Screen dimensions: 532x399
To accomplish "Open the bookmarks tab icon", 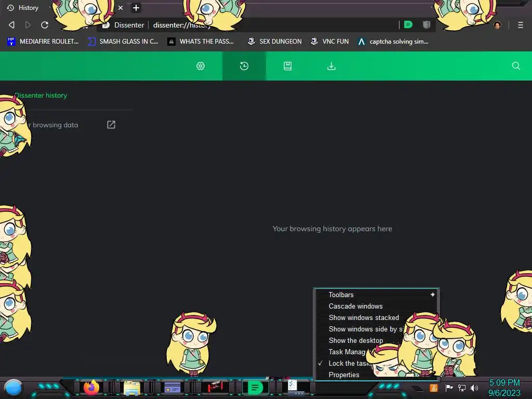I will point(288,66).
